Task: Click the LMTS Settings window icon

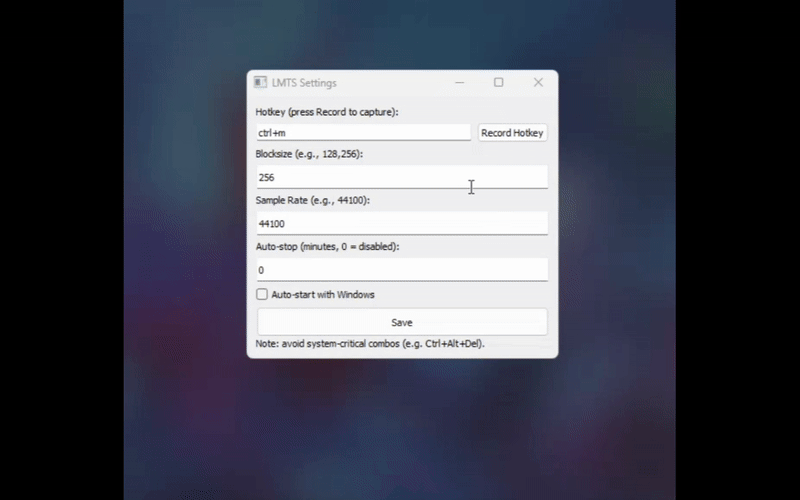Action: [x=260, y=83]
